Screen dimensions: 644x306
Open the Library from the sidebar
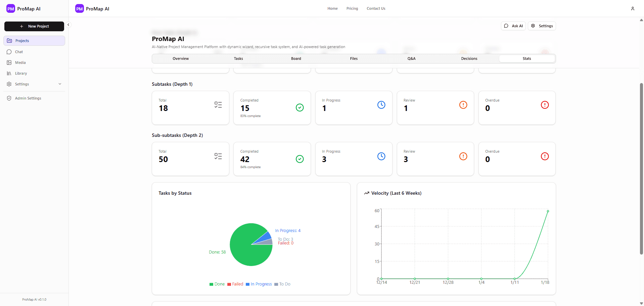point(21,73)
